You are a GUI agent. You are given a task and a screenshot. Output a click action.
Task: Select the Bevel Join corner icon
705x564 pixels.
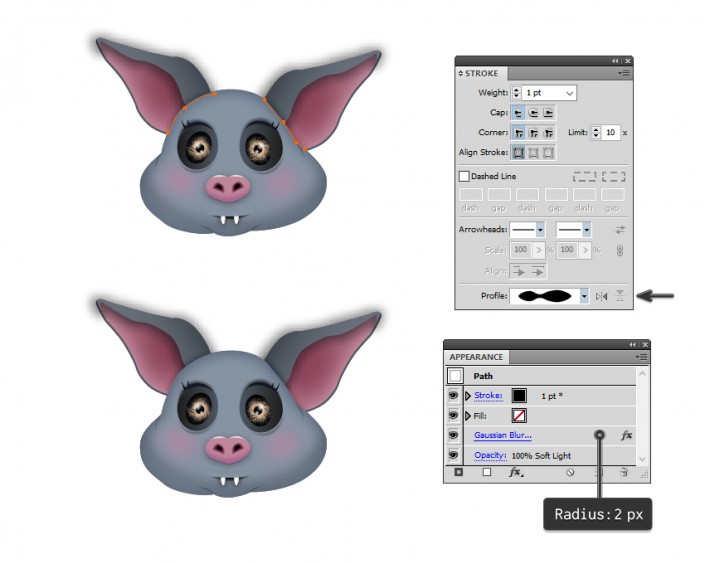(548, 133)
